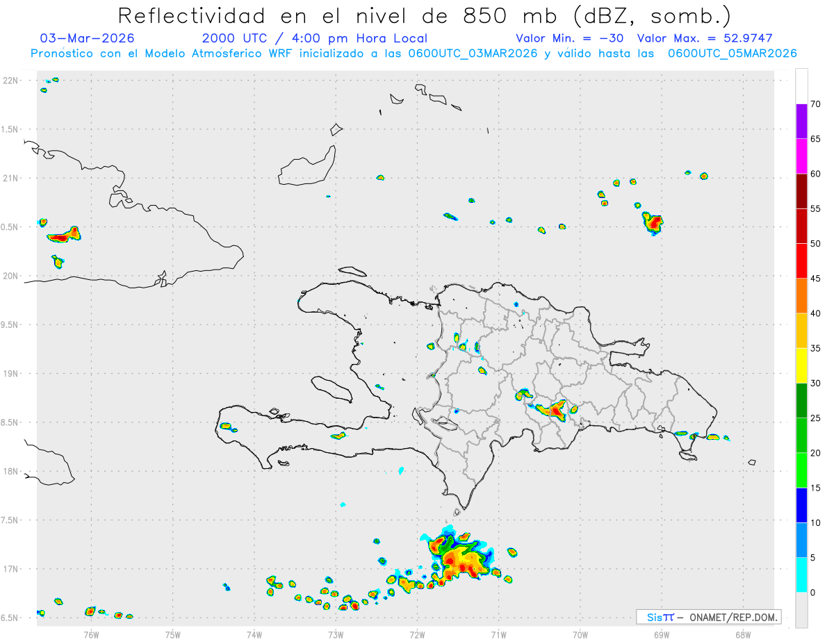Click the 'SisTT - ONAMET/REP.DOM.' credit label
The width and height of the screenshot is (834, 644).
[708, 617]
